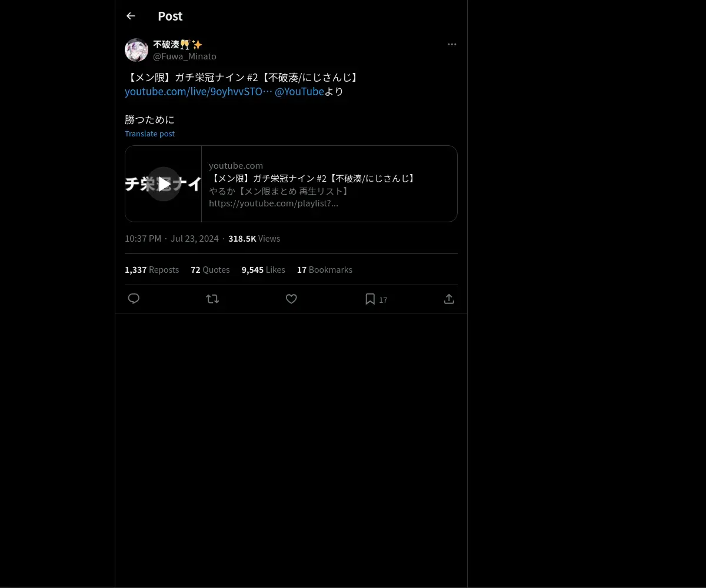706x588 pixels.
Task: View the 72 Quotes list
Action: pyautogui.click(x=210, y=269)
